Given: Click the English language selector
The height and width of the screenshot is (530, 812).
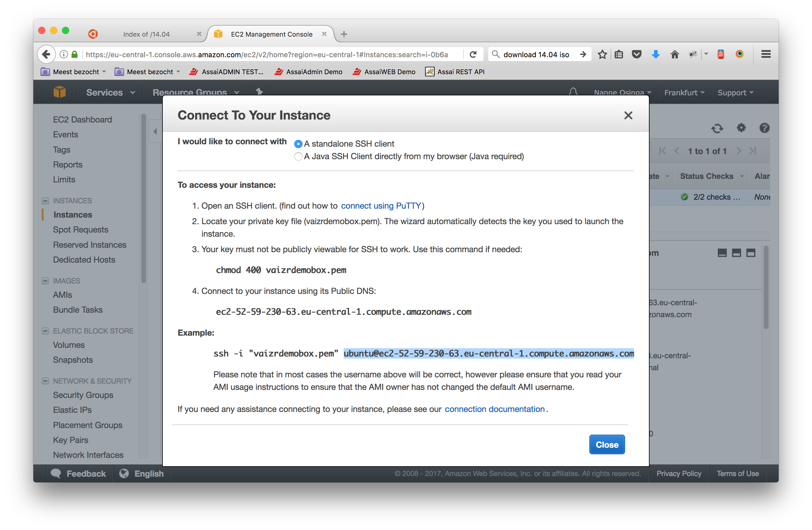Looking at the screenshot, I should [x=142, y=473].
